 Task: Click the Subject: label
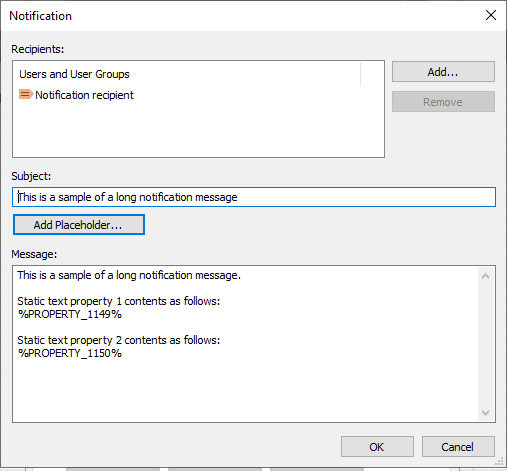pyautogui.click(x=31, y=176)
